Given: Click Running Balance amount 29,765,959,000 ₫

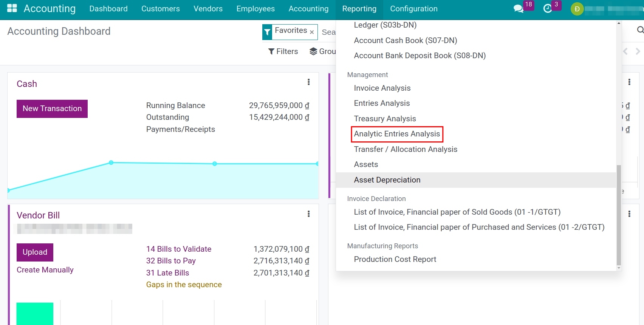Looking at the screenshot, I should [x=279, y=105].
